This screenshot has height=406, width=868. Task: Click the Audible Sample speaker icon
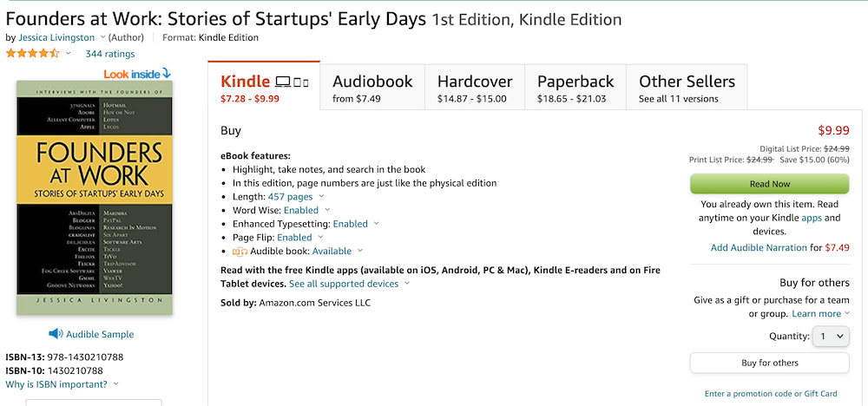pyautogui.click(x=56, y=334)
